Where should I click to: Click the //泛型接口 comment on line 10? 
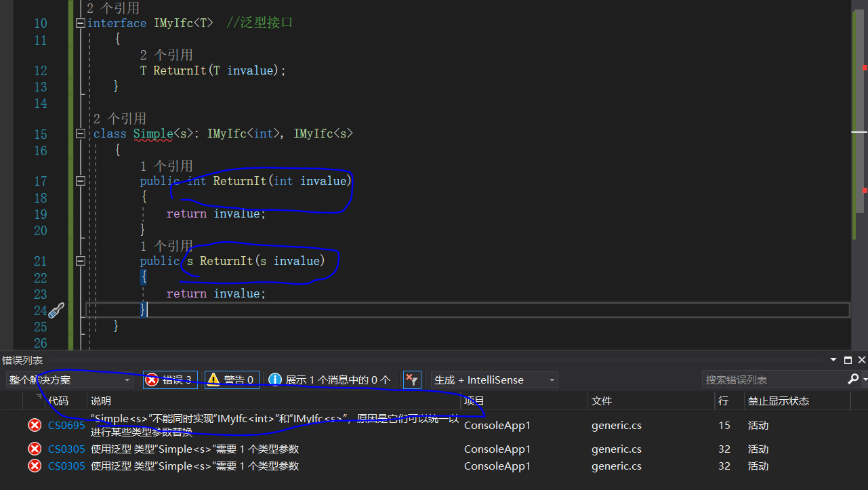(260, 23)
